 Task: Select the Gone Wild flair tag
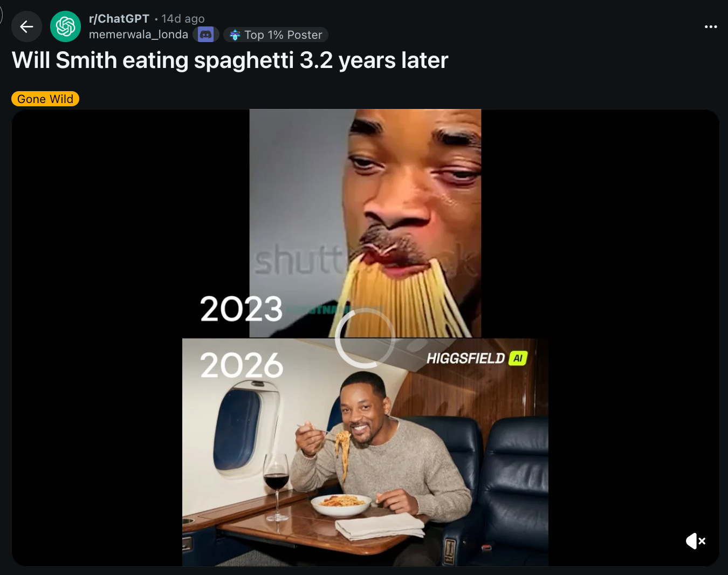45,99
